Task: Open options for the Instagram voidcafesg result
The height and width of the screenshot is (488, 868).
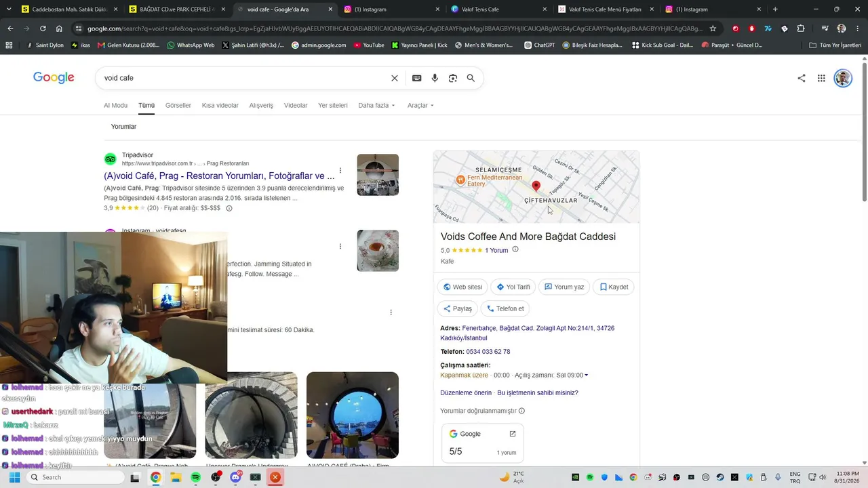Action: tap(340, 246)
